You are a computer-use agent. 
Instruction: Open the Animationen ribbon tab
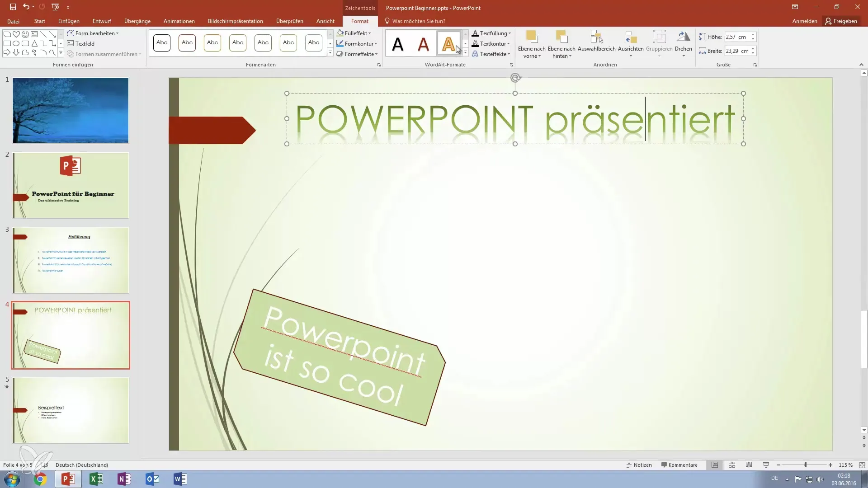[179, 21]
